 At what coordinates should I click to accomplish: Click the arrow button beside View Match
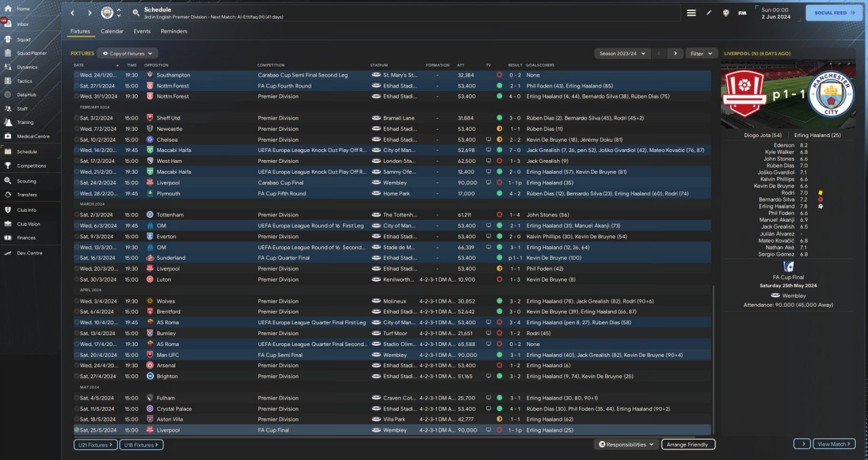(802, 444)
